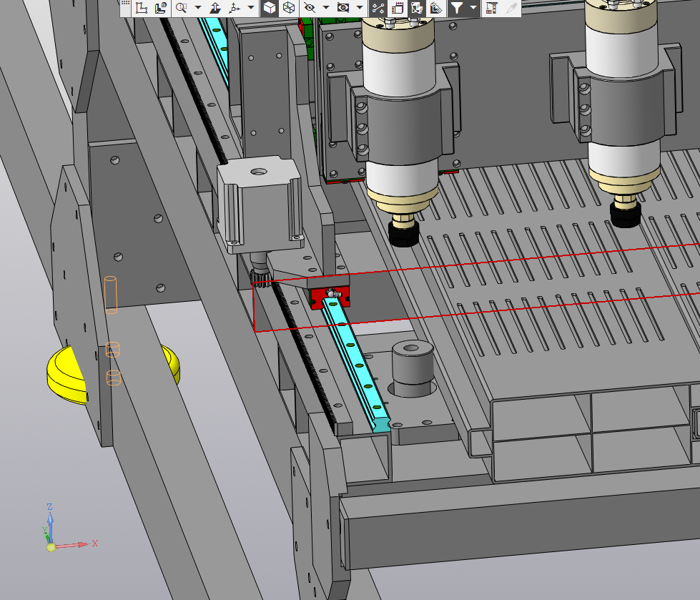Expand the hide objects dropdown arrow
700x600 pixels.
[x=326, y=8]
